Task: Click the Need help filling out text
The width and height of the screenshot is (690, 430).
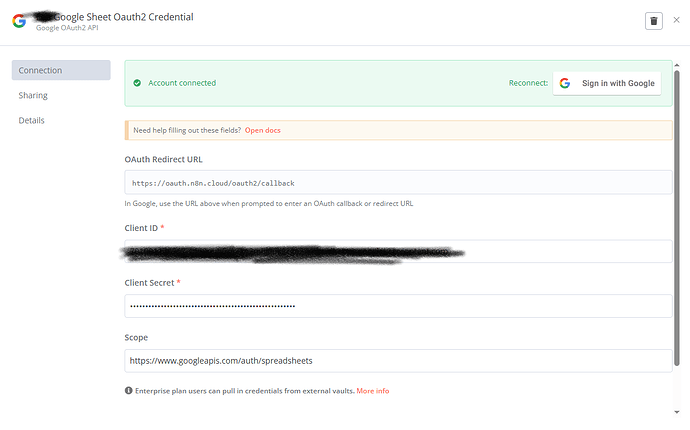Action: [187, 130]
